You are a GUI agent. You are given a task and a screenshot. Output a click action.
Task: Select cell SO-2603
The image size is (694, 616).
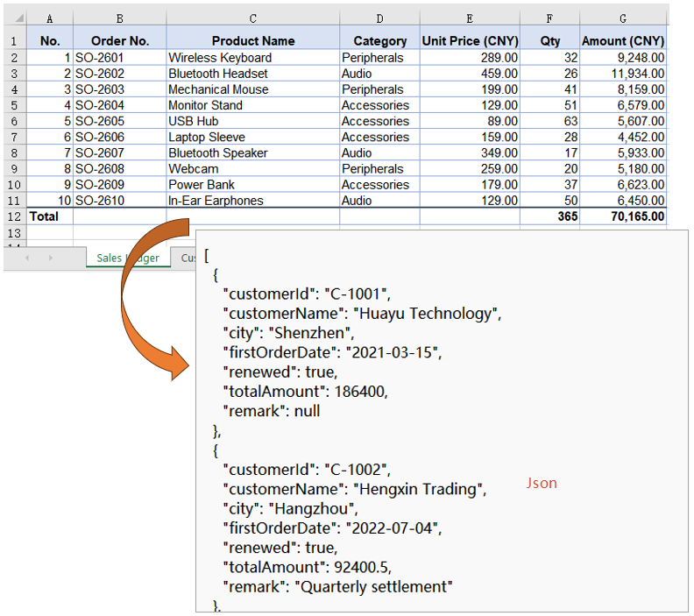click(x=119, y=89)
